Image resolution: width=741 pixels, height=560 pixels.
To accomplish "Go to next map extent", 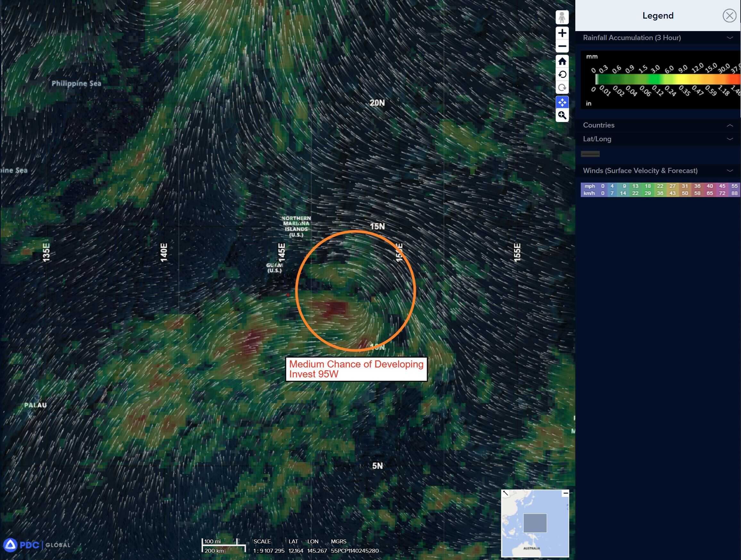I will click(562, 88).
